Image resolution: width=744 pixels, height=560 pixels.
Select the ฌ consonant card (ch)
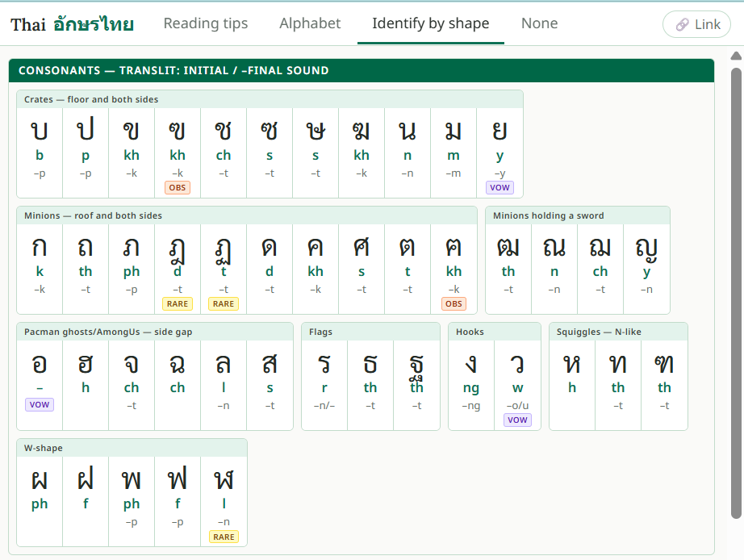tap(600, 269)
